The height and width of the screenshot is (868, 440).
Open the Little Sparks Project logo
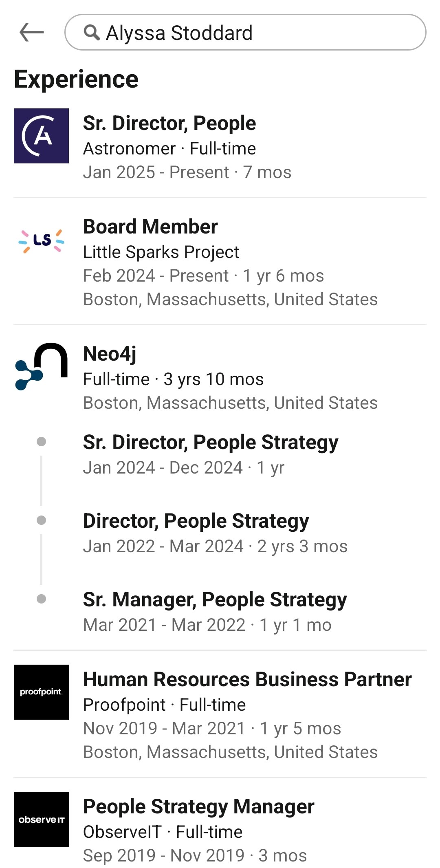click(x=41, y=240)
